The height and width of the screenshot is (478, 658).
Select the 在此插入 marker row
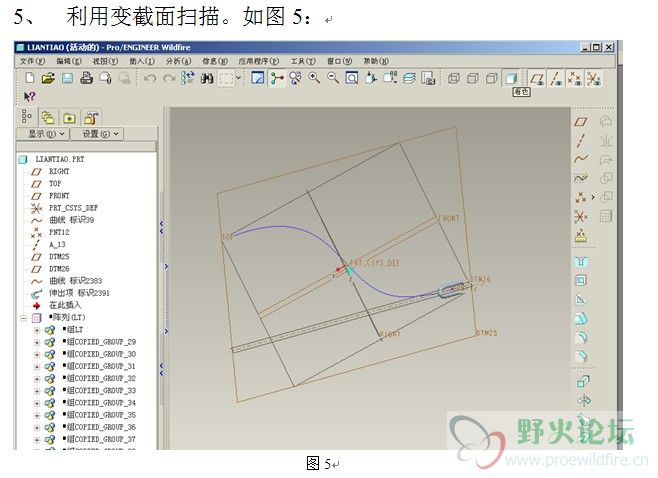[x=65, y=305]
